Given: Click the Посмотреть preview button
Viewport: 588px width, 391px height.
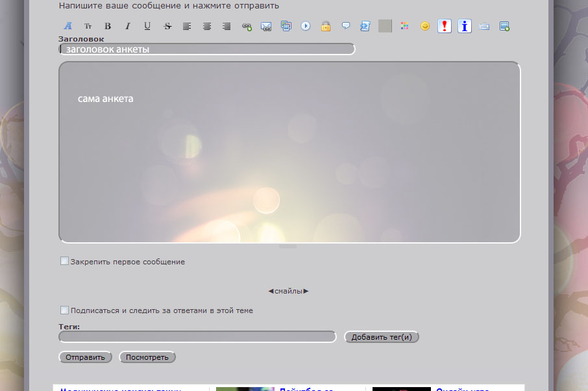Looking at the screenshot, I should coord(147,357).
